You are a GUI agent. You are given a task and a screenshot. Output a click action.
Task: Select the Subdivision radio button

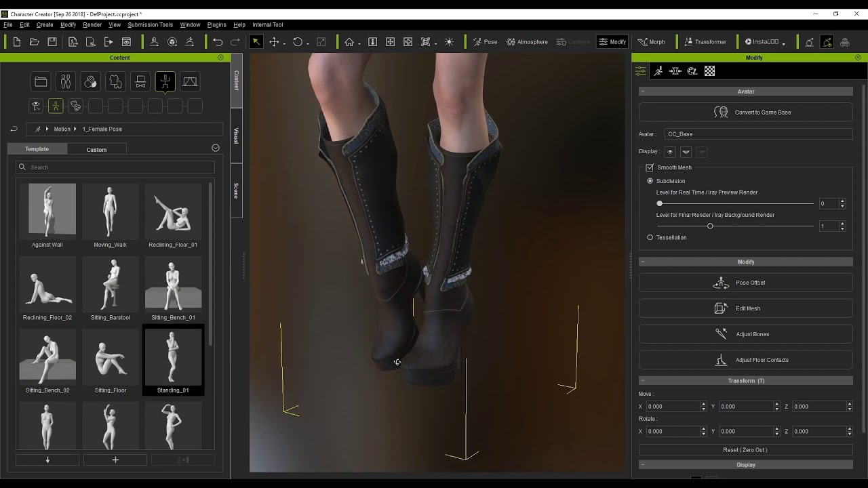click(650, 181)
